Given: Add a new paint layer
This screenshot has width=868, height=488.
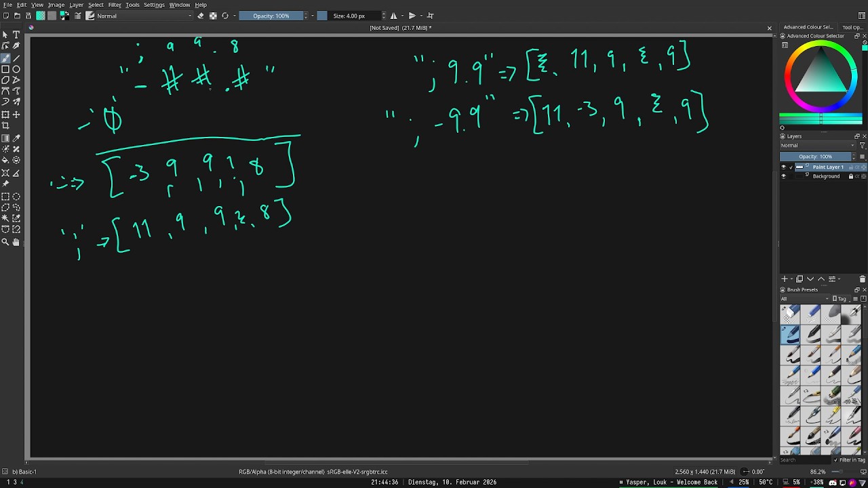Looking at the screenshot, I should [x=785, y=279].
